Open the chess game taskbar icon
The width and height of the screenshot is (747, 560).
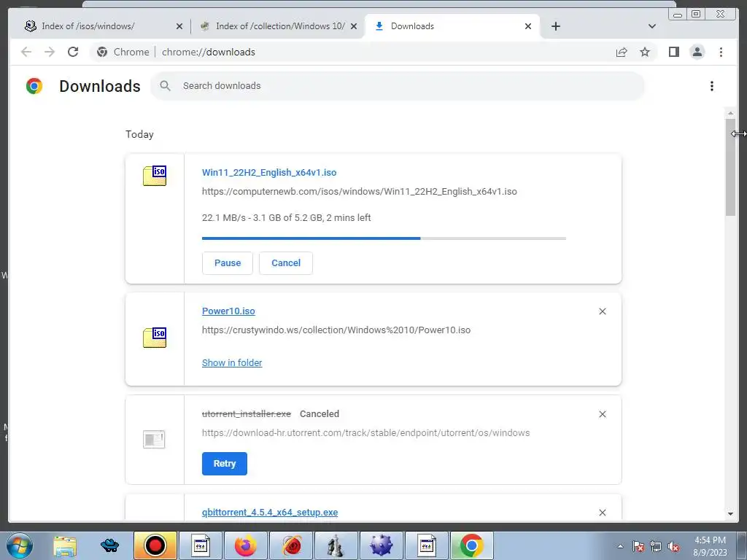pos(336,545)
